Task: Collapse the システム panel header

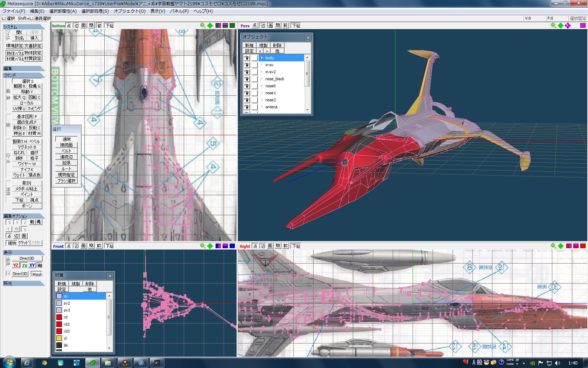Action: pos(24,27)
